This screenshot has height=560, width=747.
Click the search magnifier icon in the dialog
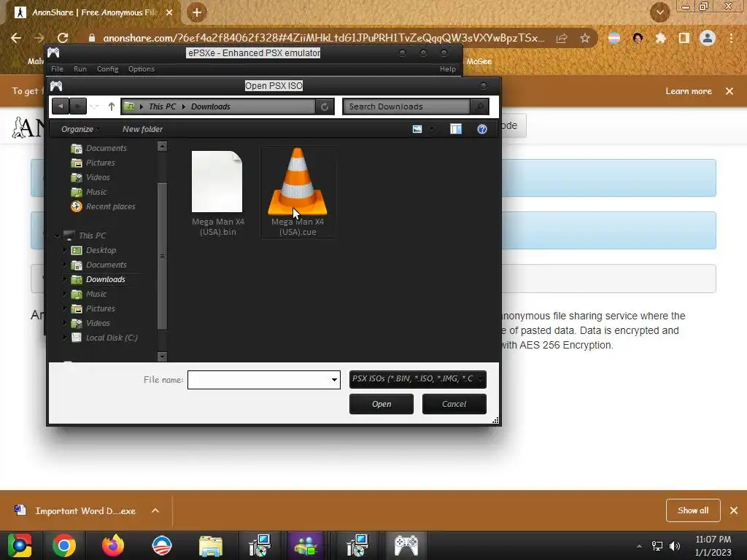pos(480,106)
